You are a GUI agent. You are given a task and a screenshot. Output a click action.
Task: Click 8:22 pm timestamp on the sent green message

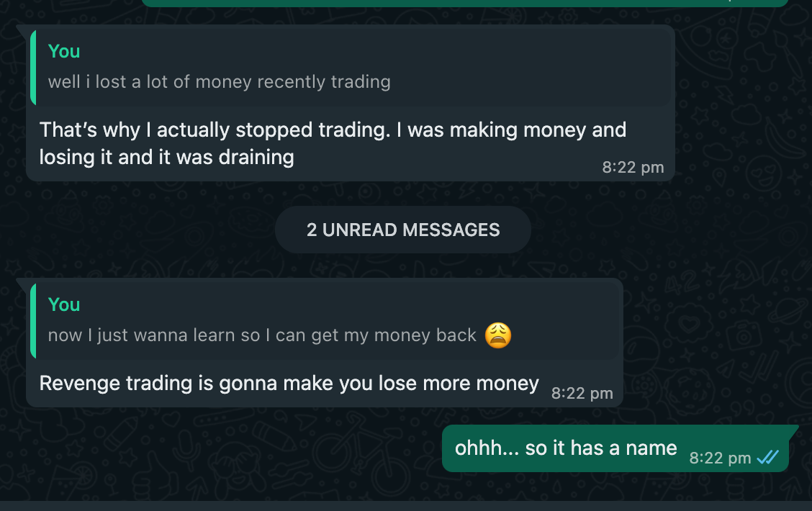click(x=720, y=458)
